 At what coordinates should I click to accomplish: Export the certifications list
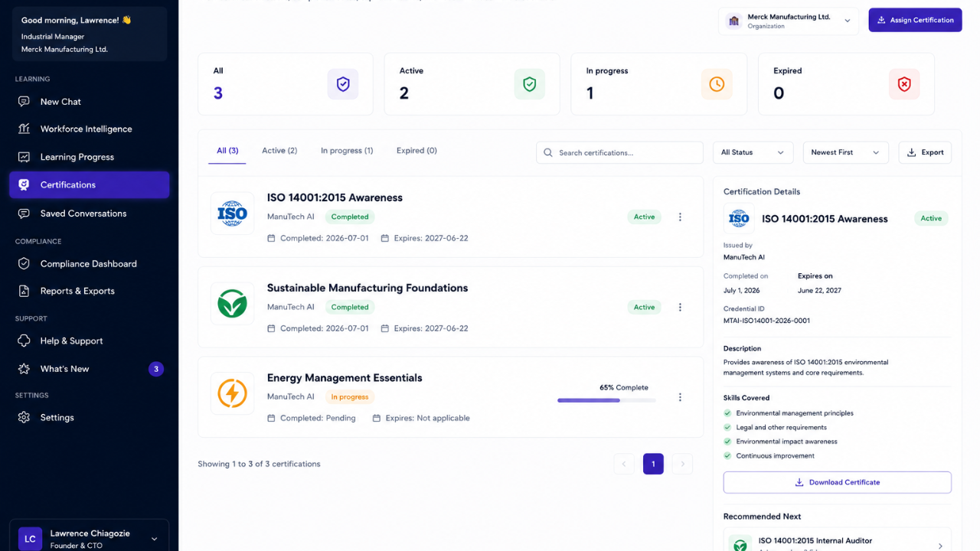point(925,152)
